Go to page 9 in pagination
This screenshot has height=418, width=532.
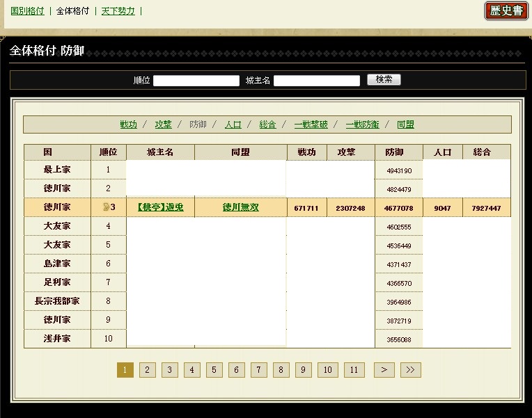(x=304, y=370)
